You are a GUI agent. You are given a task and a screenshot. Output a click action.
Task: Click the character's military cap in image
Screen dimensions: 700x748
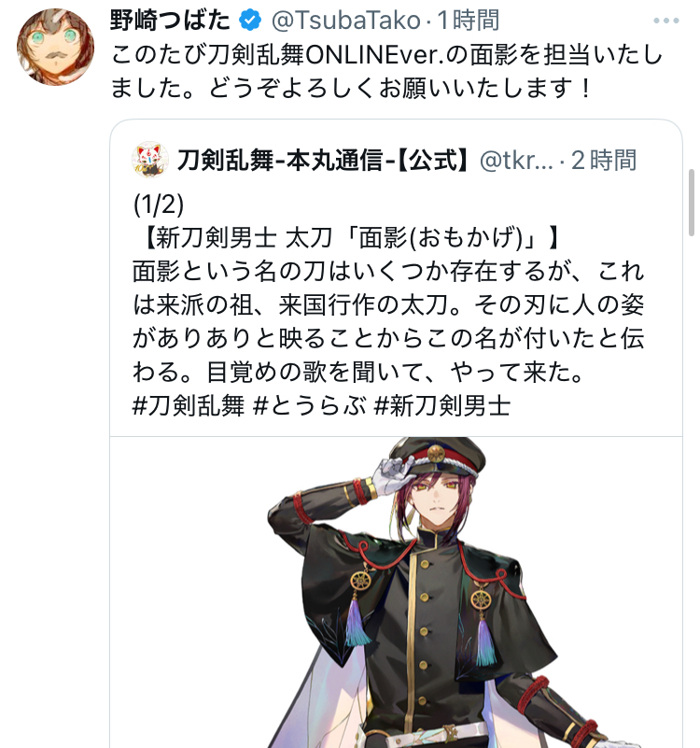pyautogui.click(x=437, y=456)
